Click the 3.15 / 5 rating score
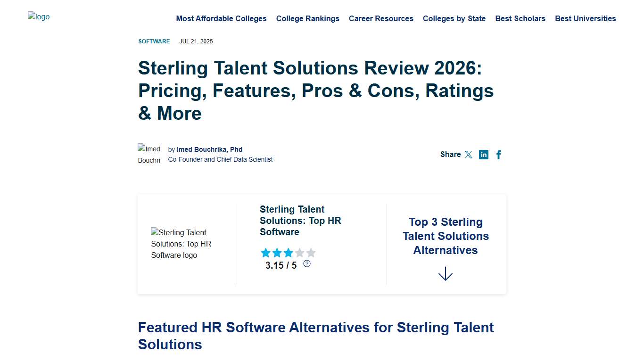Viewport: 644px width, 362px height. 280,265
